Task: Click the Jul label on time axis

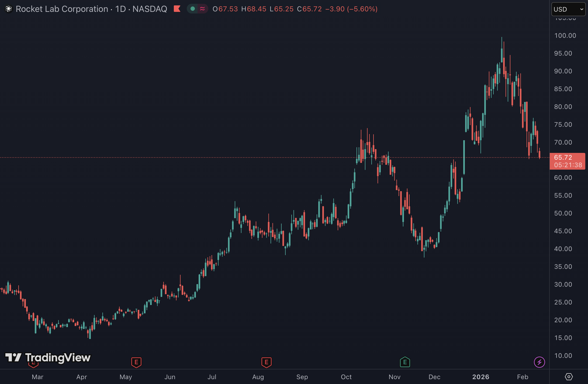Action: 212,377
